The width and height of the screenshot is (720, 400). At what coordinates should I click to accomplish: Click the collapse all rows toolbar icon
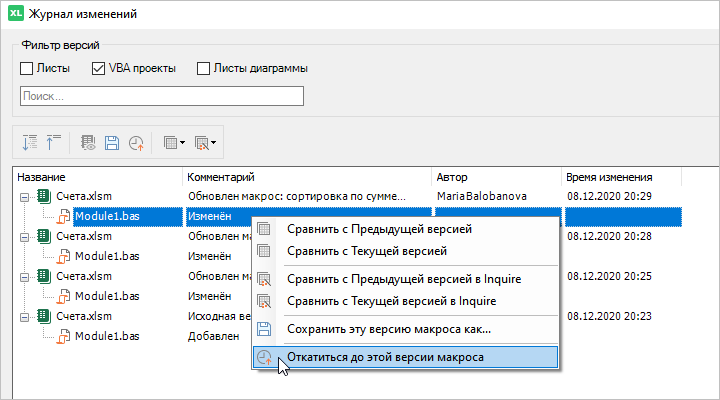[x=53, y=143]
